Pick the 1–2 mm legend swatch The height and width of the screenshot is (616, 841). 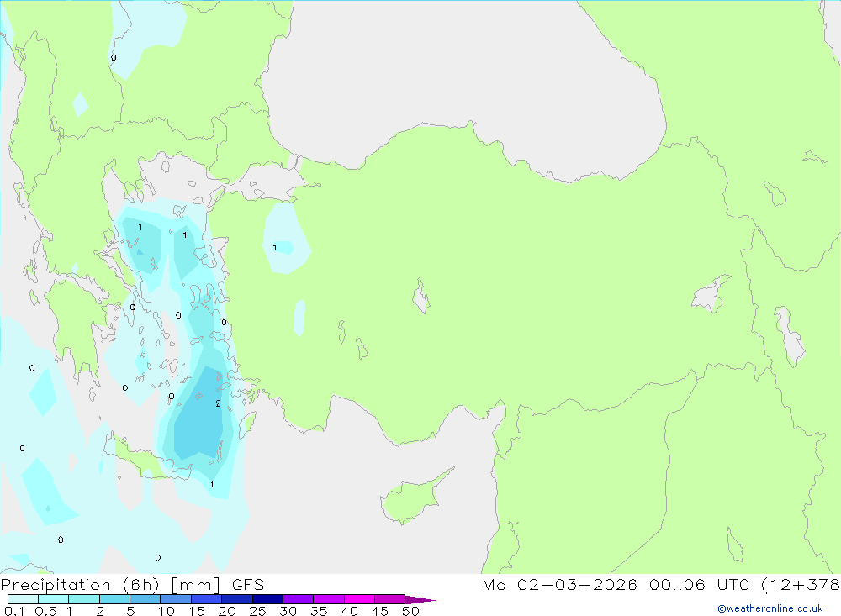(83, 599)
